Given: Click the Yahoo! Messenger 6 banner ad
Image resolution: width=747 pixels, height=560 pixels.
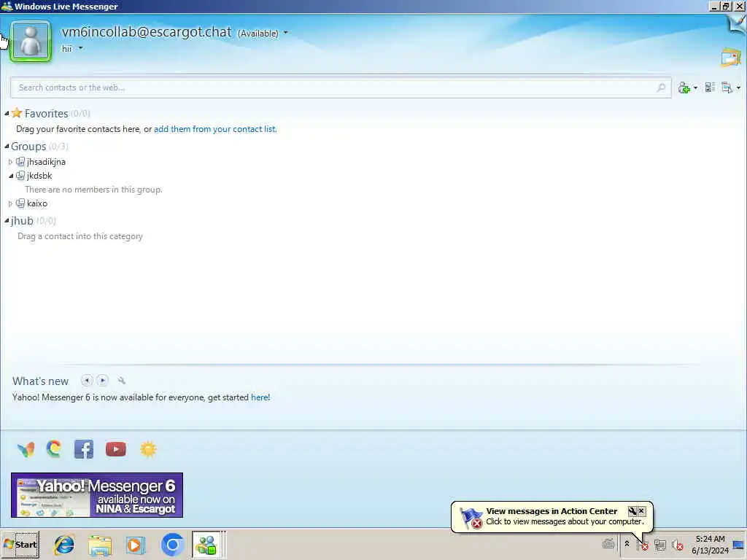Looking at the screenshot, I should pos(97,495).
